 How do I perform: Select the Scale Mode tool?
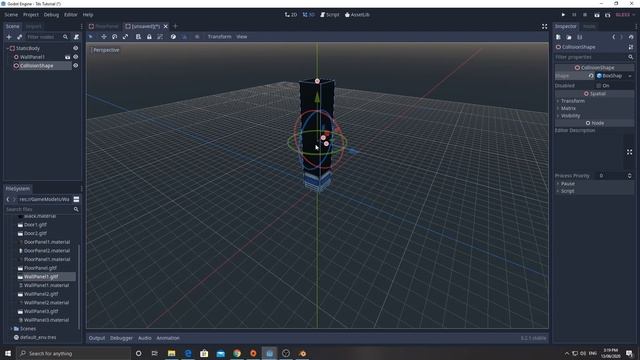(125, 37)
